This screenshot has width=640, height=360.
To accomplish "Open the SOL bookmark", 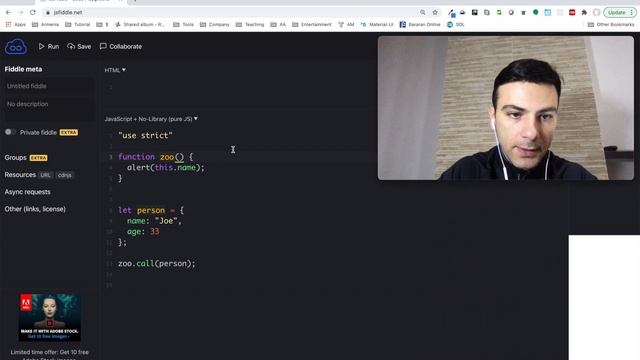I will (x=456, y=24).
